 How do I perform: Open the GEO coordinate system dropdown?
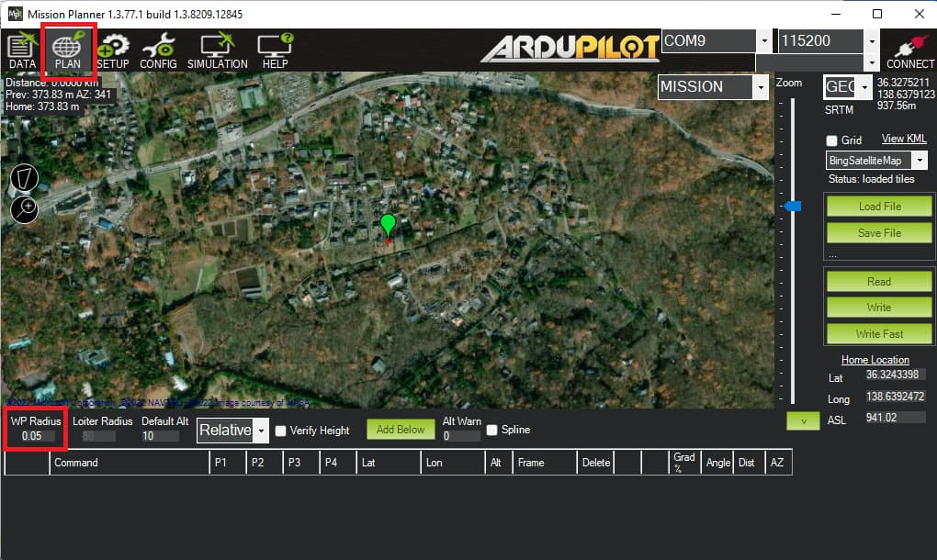click(x=864, y=87)
